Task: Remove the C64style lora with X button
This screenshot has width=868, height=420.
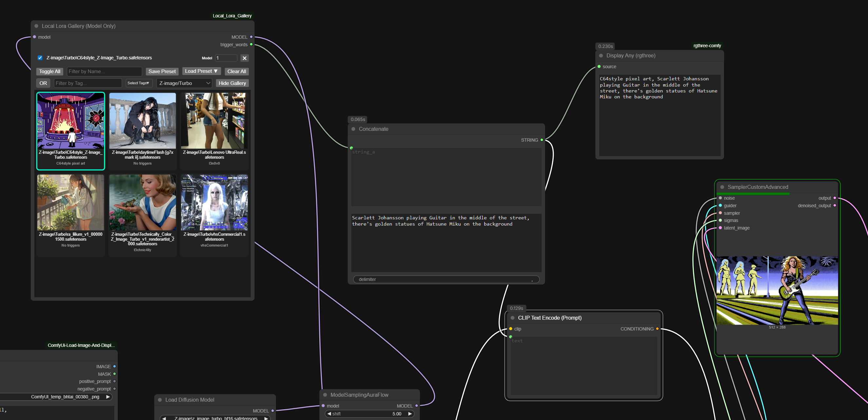Action: click(245, 58)
